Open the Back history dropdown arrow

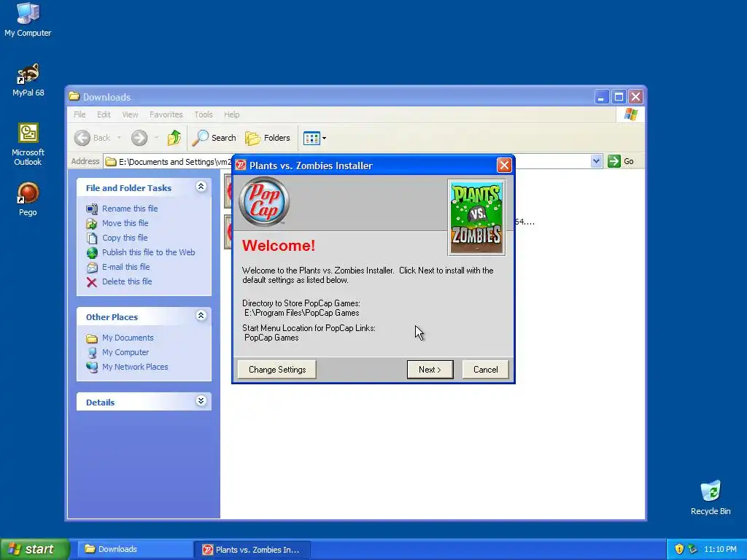click(119, 138)
